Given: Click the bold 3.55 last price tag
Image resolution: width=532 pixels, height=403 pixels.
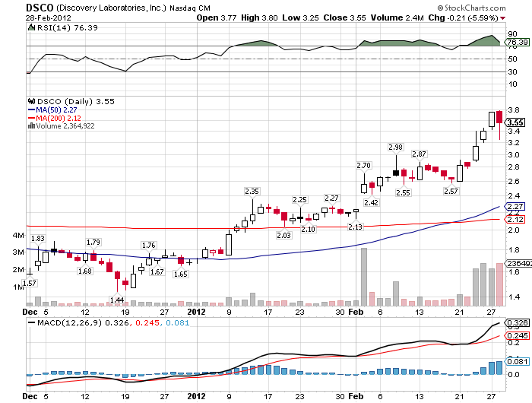Looking at the screenshot, I should (515, 122).
